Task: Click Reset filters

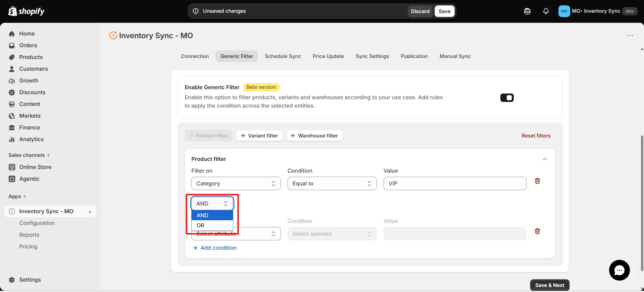Action: pyautogui.click(x=536, y=136)
